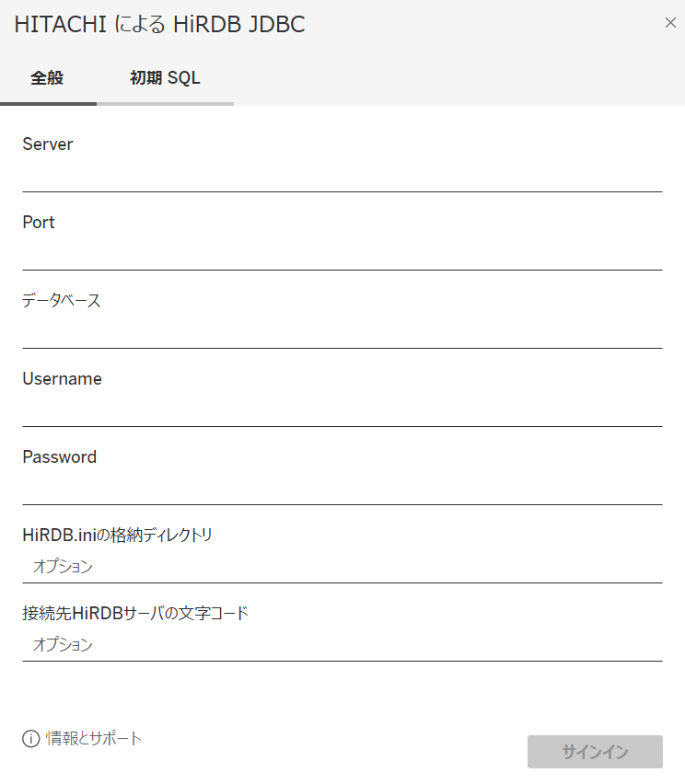
Task: Click the データベース field label
Action: coord(62,299)
